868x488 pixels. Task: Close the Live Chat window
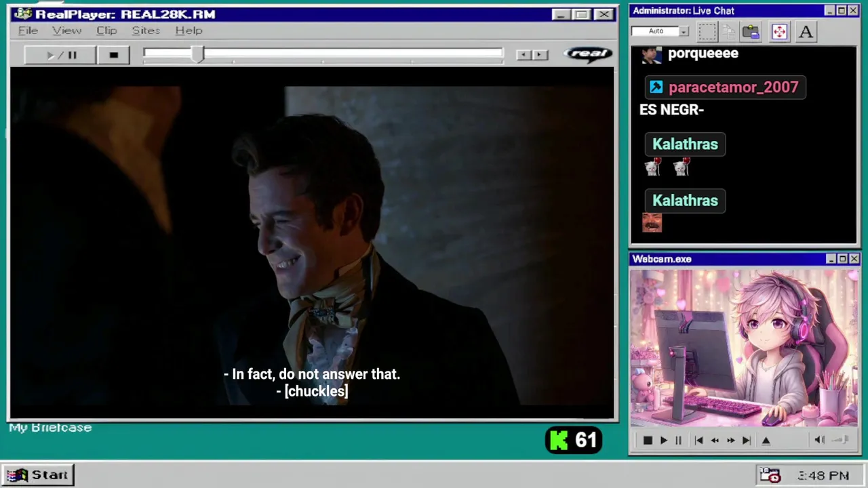(x=853, y=11)
